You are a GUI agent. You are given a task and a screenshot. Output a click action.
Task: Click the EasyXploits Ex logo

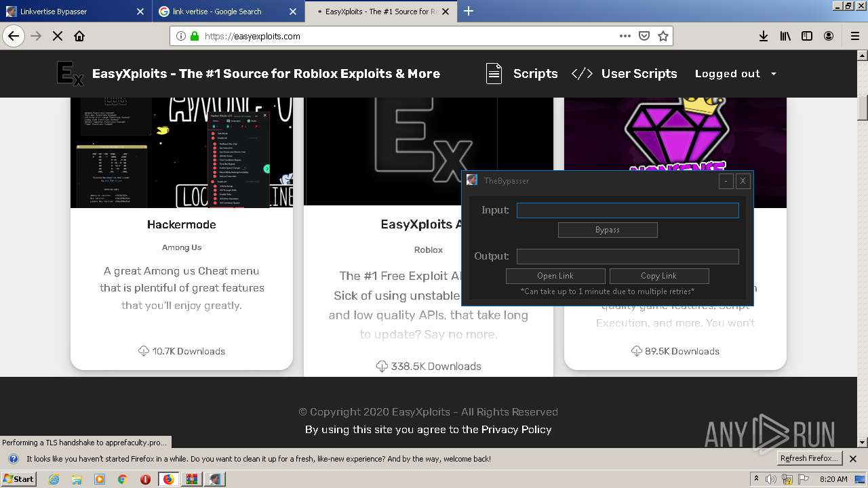[70, 74]
